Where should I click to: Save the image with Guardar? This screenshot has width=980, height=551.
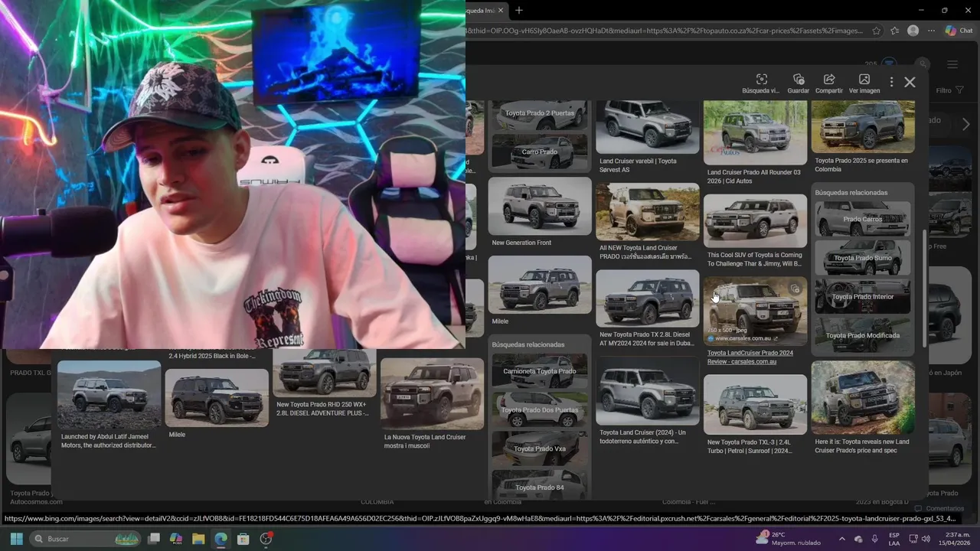[x=799, y=84]
